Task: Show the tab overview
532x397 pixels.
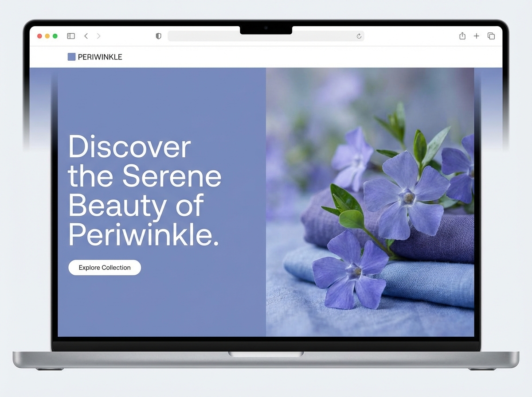Action: click(491, 36)
